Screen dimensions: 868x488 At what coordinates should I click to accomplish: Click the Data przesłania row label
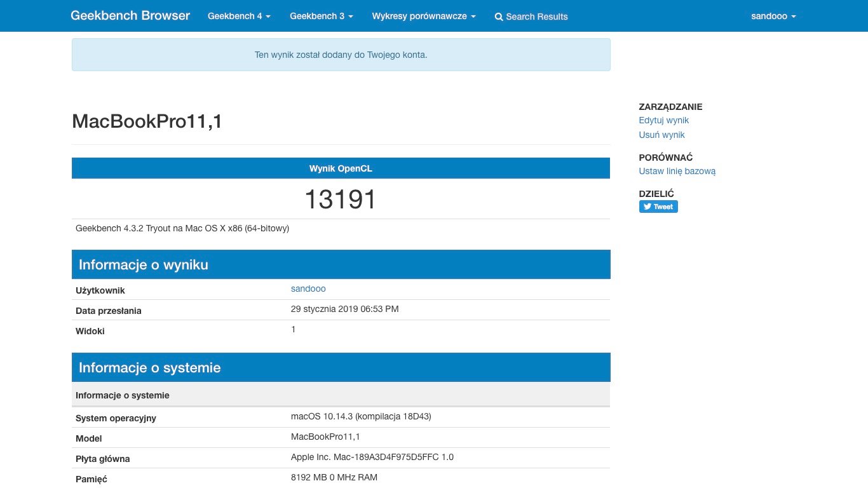(x=109, y=311)
